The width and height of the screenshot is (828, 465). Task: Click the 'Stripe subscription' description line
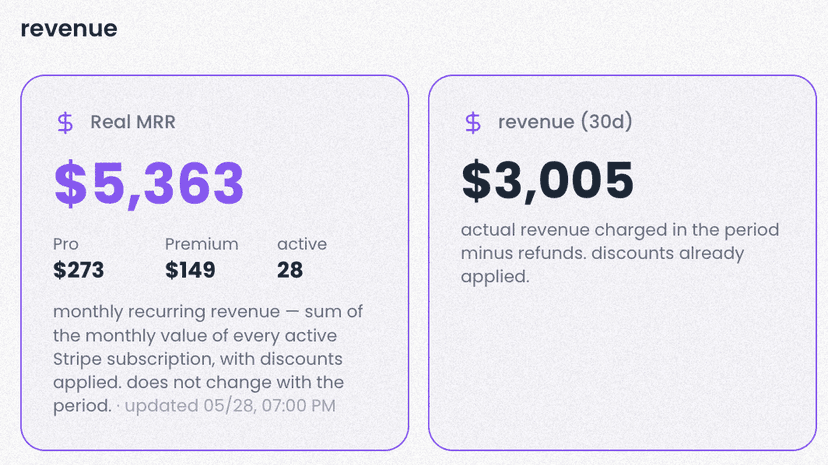(x=197, y=359)
